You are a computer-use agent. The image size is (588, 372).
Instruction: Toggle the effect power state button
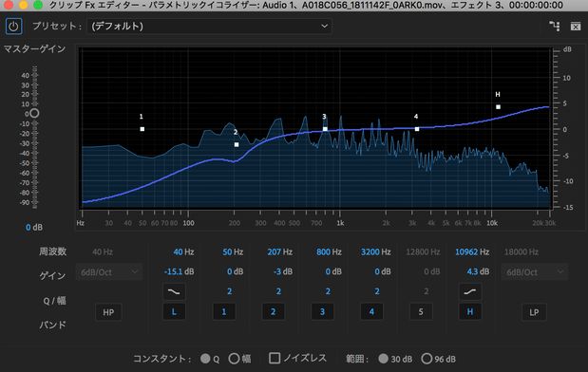click(x=13, y=27)
